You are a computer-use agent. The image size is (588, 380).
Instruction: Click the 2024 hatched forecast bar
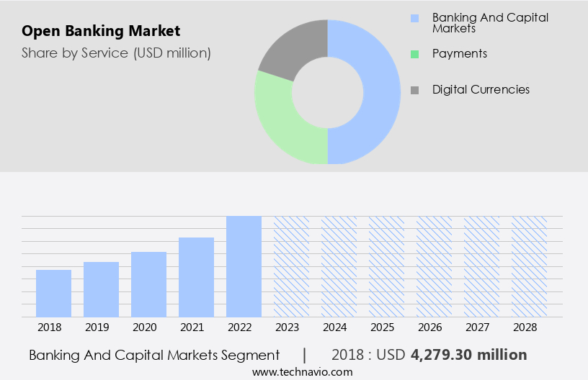coord(339,266)
